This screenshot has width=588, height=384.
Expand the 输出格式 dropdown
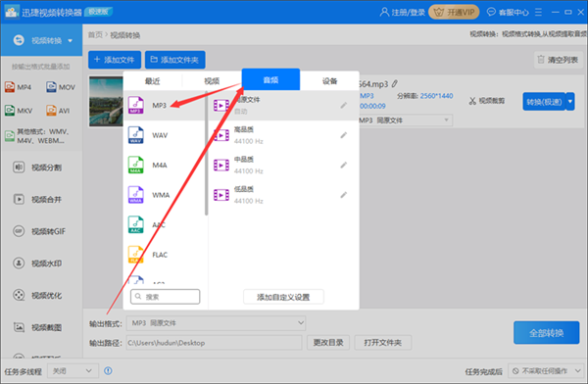coord(216,323)
